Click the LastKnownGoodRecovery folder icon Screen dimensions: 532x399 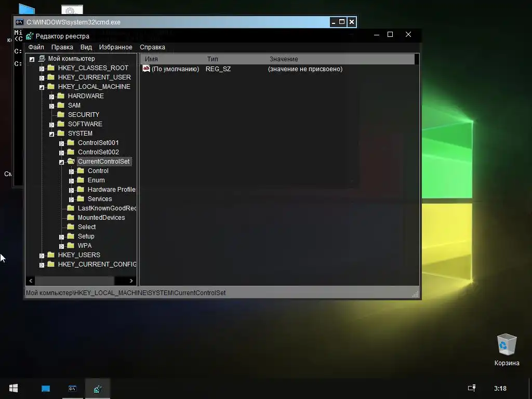tap(71, 208)
